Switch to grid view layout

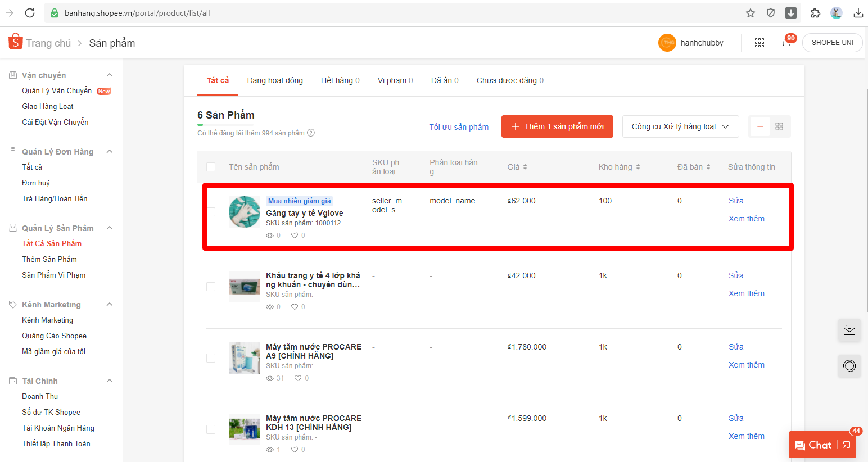[x=779, y=126]
